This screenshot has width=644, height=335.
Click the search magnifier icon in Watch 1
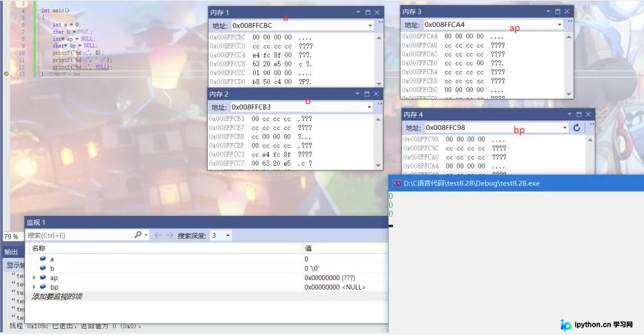pyautogui.click(x=137, y=235)
